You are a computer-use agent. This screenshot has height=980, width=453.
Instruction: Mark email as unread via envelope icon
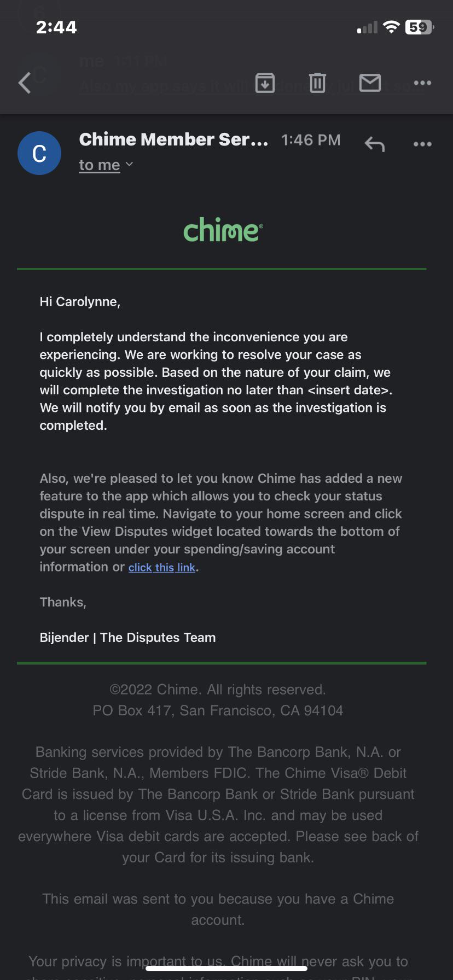[370, 83]
